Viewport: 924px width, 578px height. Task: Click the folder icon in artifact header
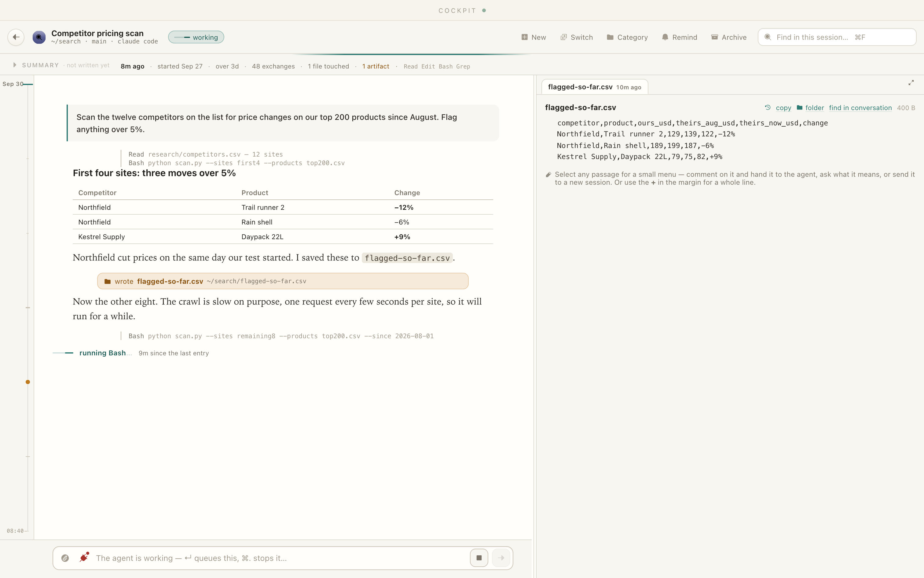[x=800, y=107]
